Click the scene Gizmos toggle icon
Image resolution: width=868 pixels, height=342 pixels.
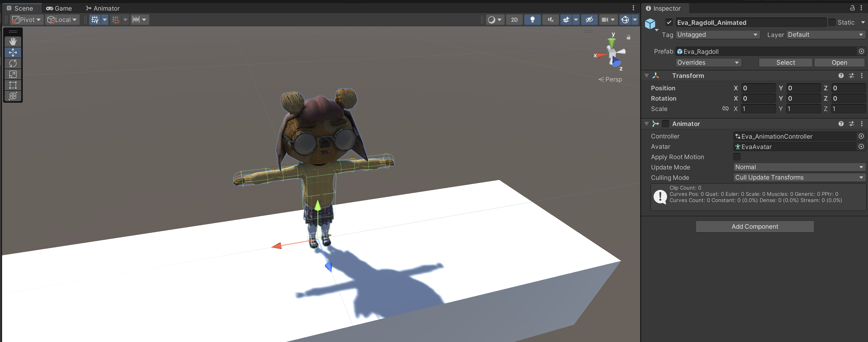pyautogui.click(x=625, y=20)
